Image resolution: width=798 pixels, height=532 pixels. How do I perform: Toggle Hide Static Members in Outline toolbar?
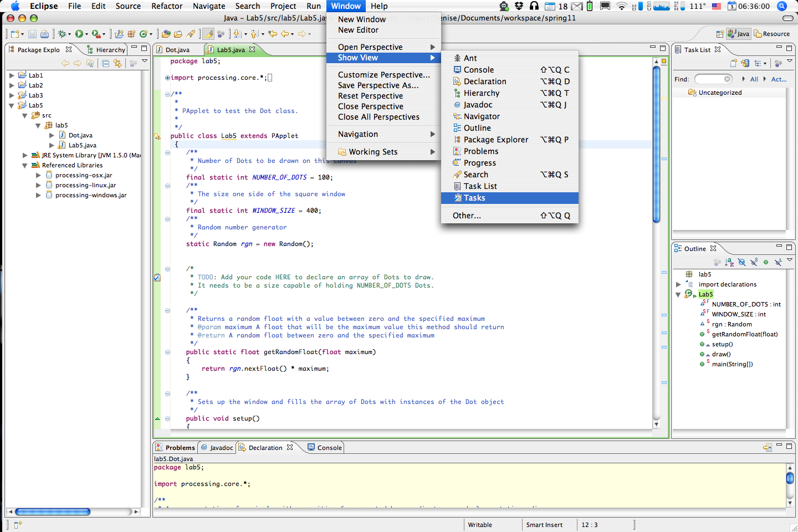click(754, 262)
